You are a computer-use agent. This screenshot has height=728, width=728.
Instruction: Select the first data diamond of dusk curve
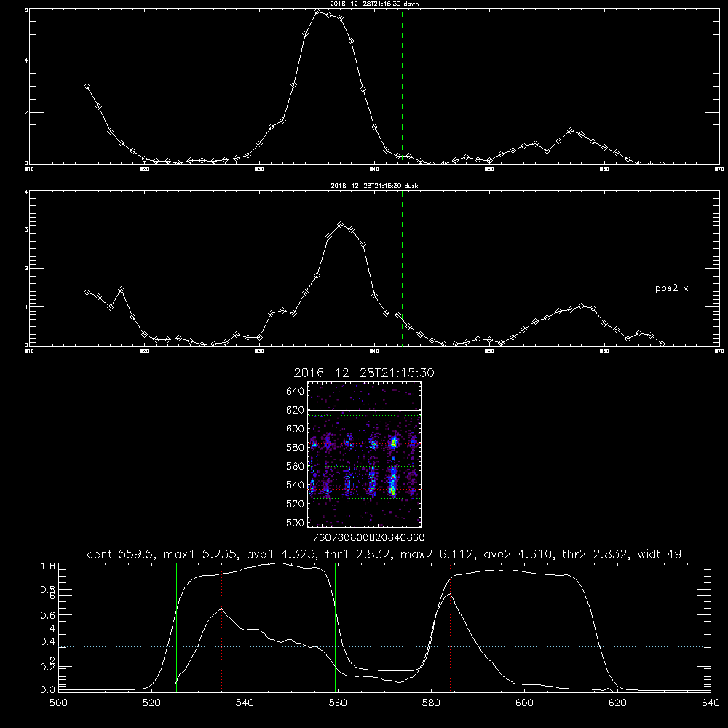[87, 292]
